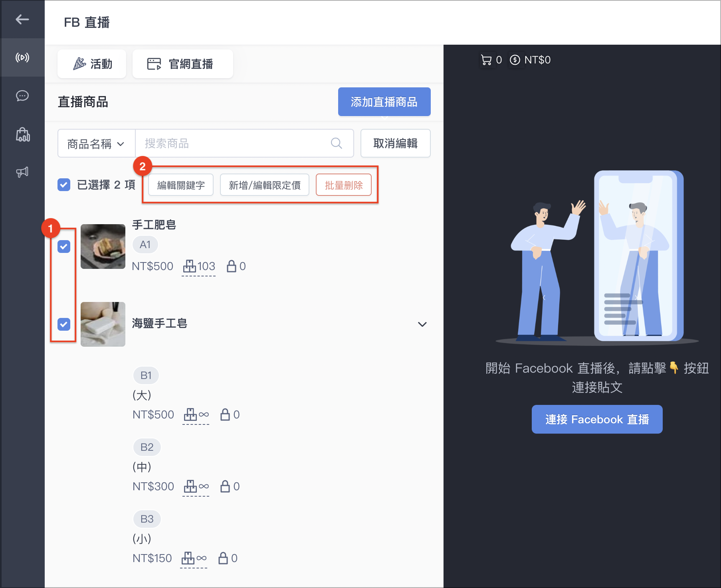Click the 海鹽手工皂 product thumbnail

(103, 324)
